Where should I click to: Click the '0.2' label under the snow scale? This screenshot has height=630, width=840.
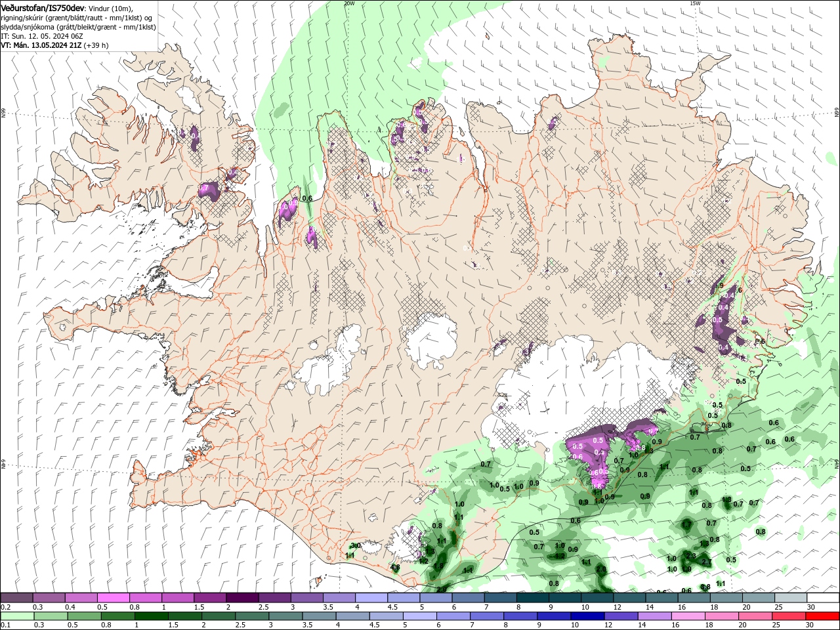pos(6,607)
